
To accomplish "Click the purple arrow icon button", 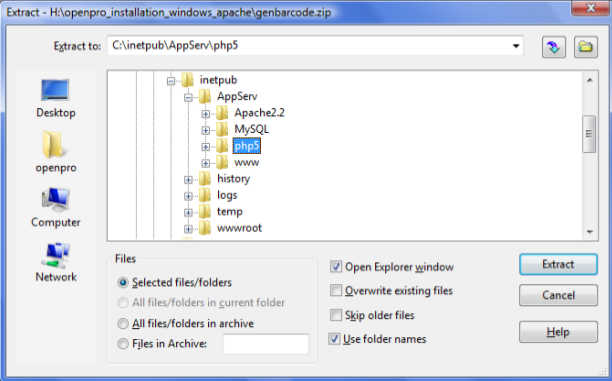I will [x=553, y=47].
